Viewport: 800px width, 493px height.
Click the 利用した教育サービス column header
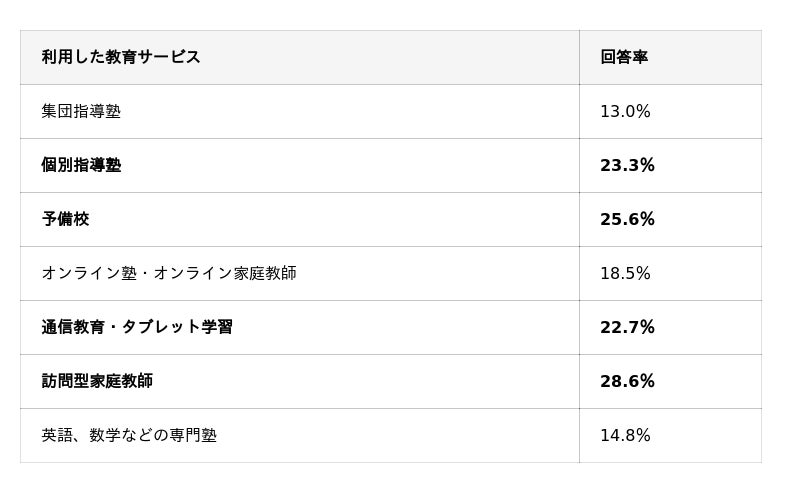tap(121, 57)
